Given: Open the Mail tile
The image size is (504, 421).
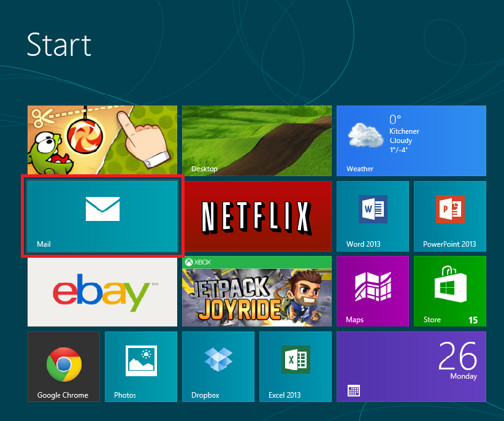Looking at the screenshot, I should (102, 216).
